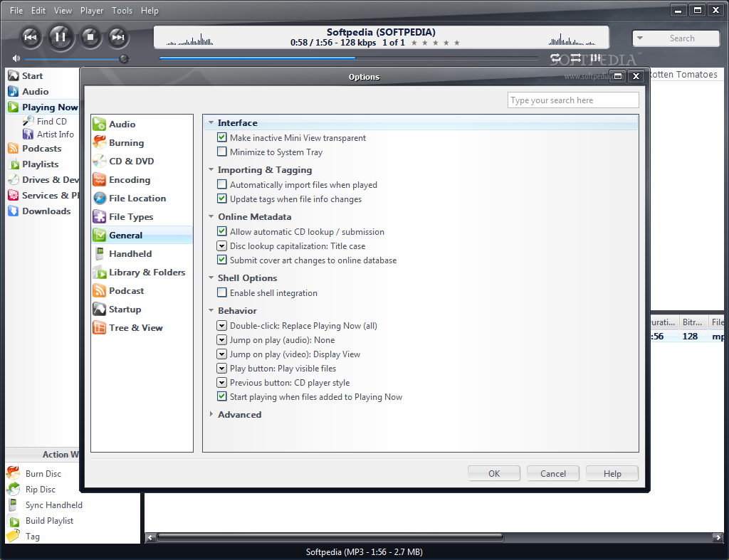
Task: Open Library & Folders options category
Action: [142, 273]
